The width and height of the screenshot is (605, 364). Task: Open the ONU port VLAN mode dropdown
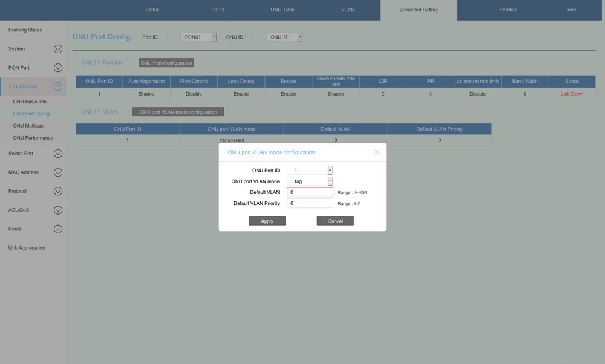pyautogui.click(x=330, y=181)
